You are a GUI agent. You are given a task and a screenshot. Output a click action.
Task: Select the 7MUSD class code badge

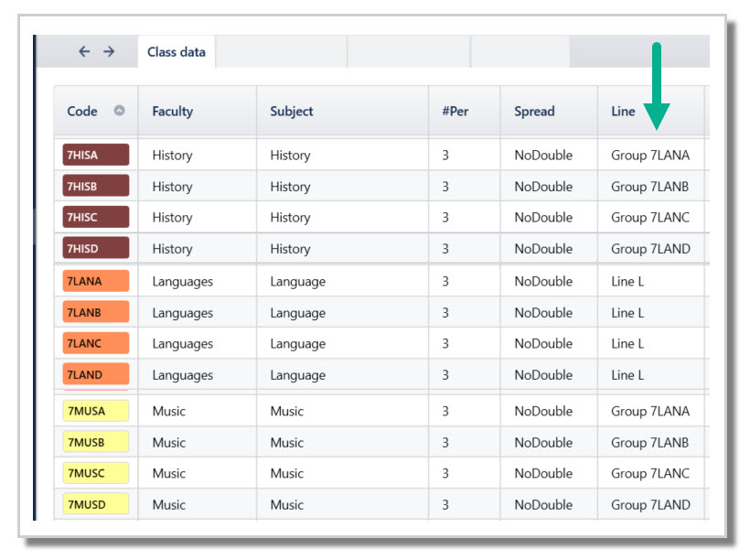pyautogui.click(x=95, y=505)
